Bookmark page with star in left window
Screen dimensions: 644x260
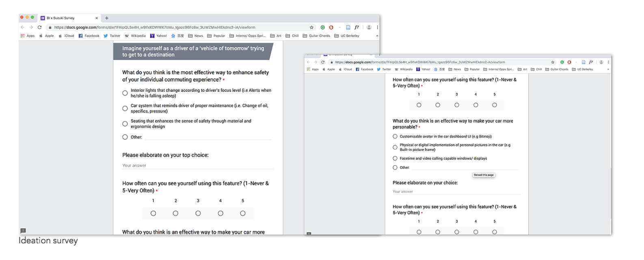311,27
